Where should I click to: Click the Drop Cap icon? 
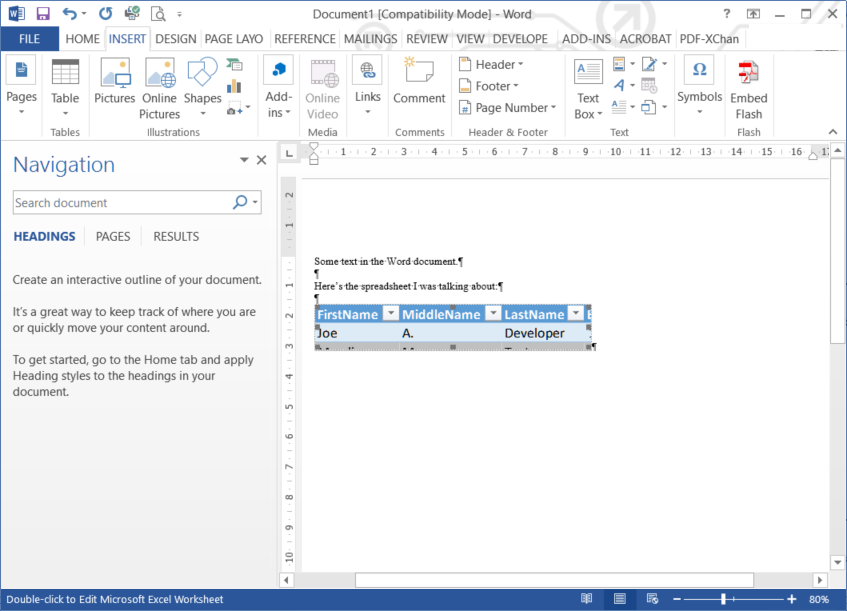click(x=619, y=107)
